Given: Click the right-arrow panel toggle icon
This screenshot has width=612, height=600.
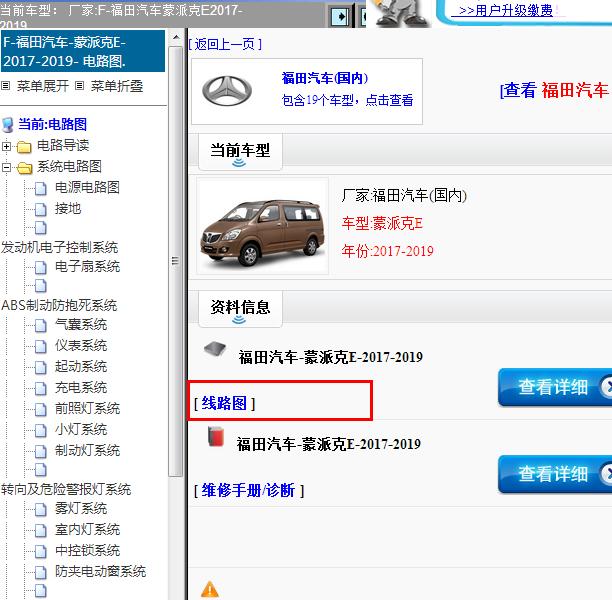Looking at the screenshot, I should (340, 17).
